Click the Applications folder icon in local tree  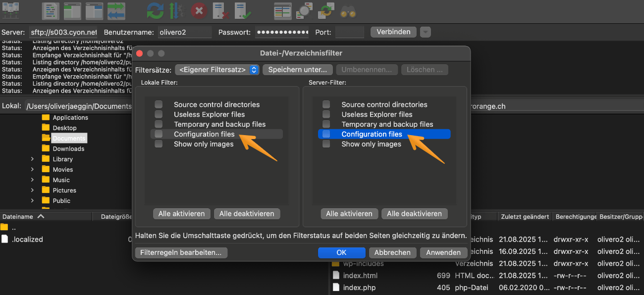(46, 117)
